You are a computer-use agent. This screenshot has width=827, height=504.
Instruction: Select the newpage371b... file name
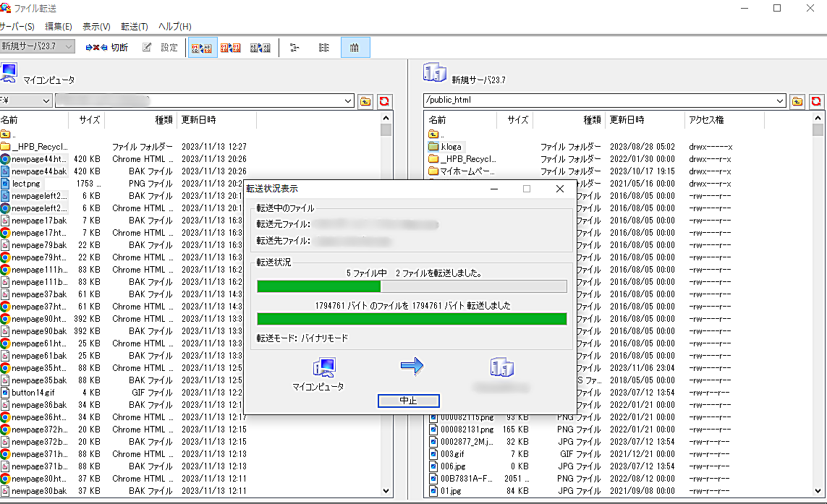point(40,466)
